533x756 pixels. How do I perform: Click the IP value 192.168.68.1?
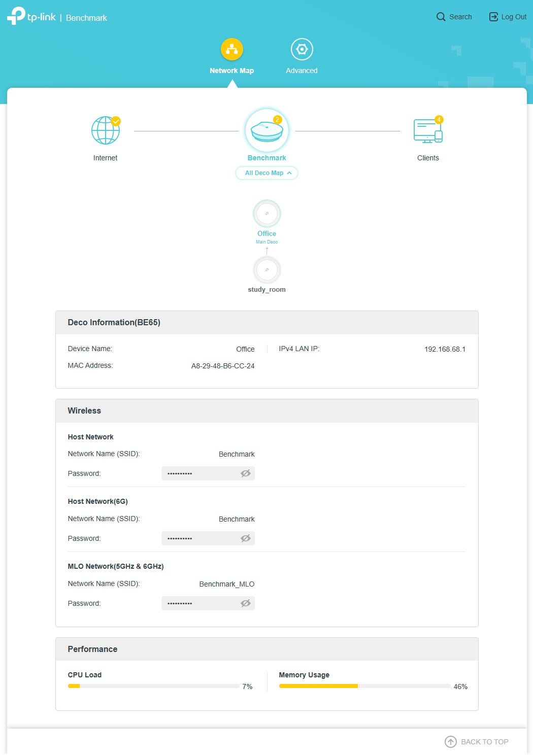[445, 349]
